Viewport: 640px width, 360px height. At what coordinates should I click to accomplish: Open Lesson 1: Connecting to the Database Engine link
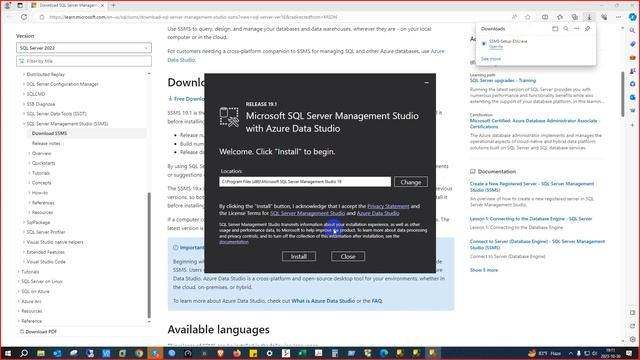point(531,219)
